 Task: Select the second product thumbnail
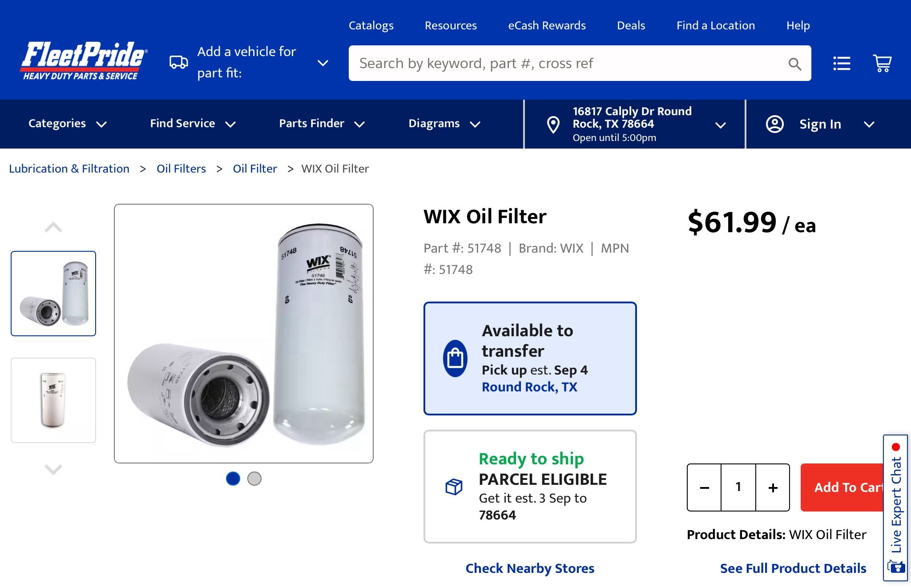[x=53, y=400]
